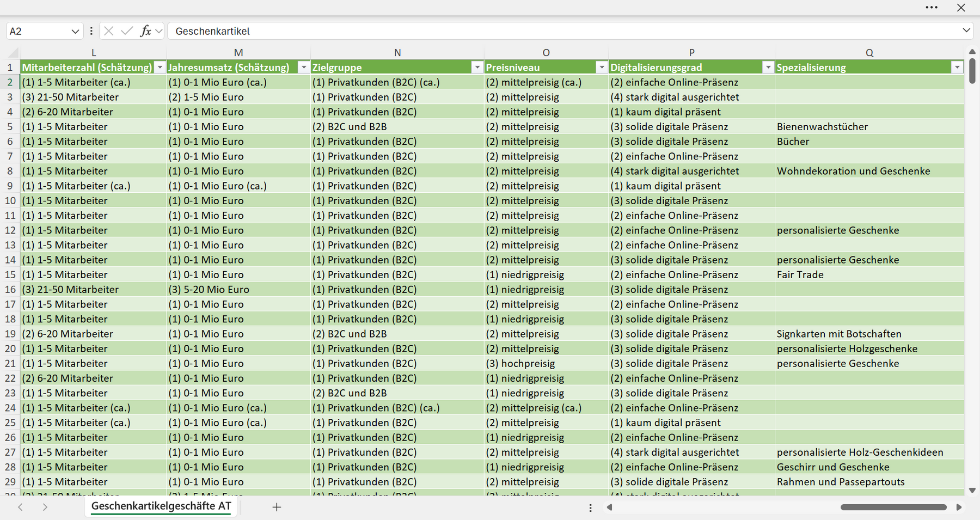This screenshot has height=520, width=980.
Task: Select row 5 header
Action: click(x=10, y=127)
